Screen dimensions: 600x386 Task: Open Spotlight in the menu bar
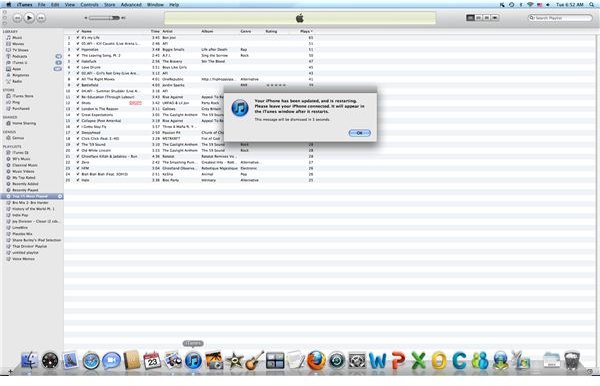point(592,5)
